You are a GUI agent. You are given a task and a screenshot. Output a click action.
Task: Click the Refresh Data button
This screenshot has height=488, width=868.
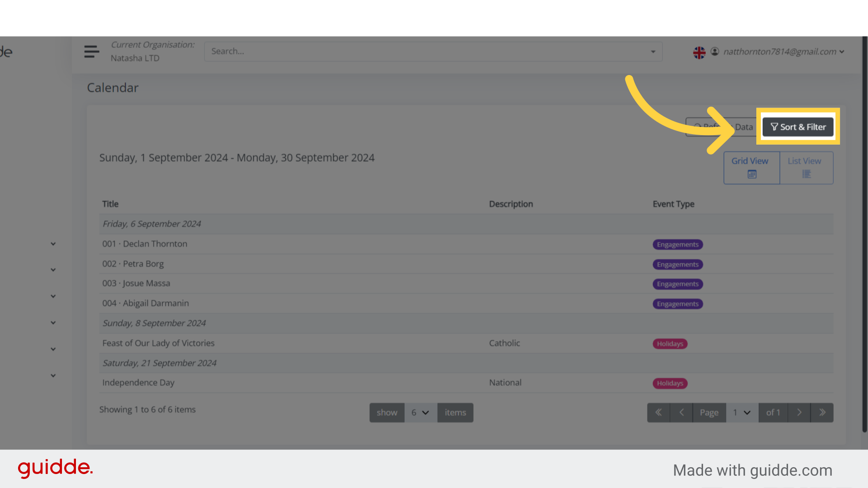tap(722, 127)
